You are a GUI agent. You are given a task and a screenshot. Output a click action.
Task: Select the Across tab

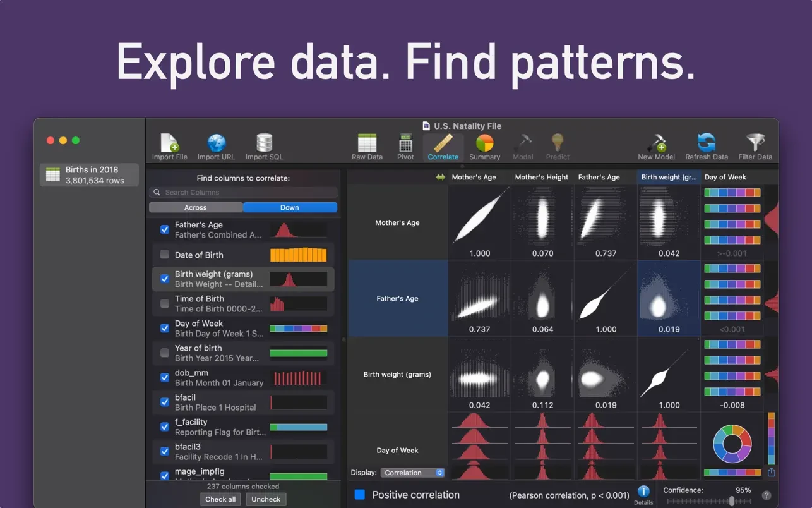coord(196,207)
